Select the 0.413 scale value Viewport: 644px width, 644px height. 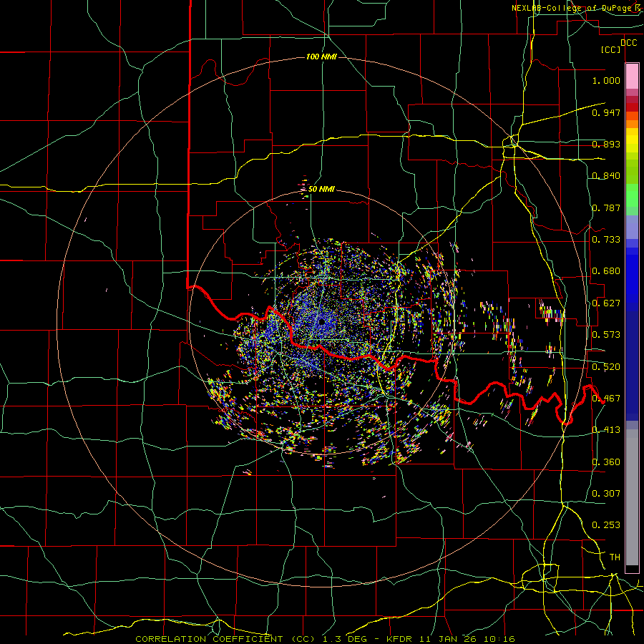click(606, 430)
